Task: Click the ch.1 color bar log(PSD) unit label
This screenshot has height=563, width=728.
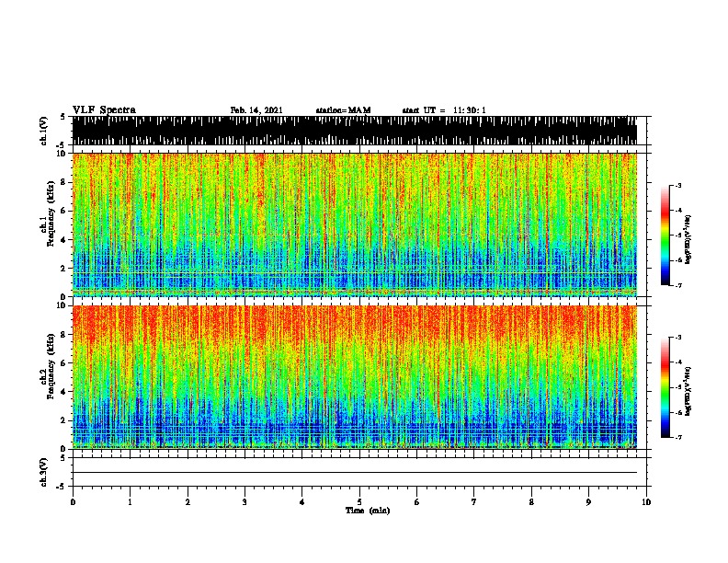Action: (688, 239)
